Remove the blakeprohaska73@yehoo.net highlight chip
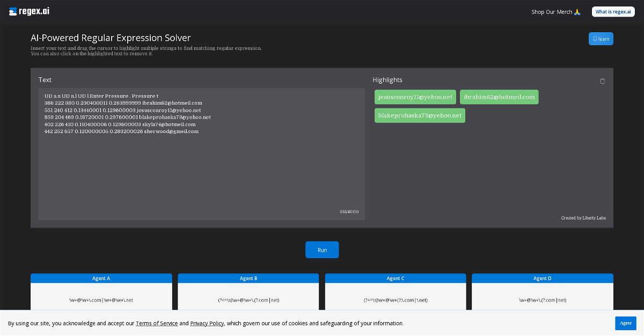The height and width of the screenshot is (336, 644). tap(420, 115)
